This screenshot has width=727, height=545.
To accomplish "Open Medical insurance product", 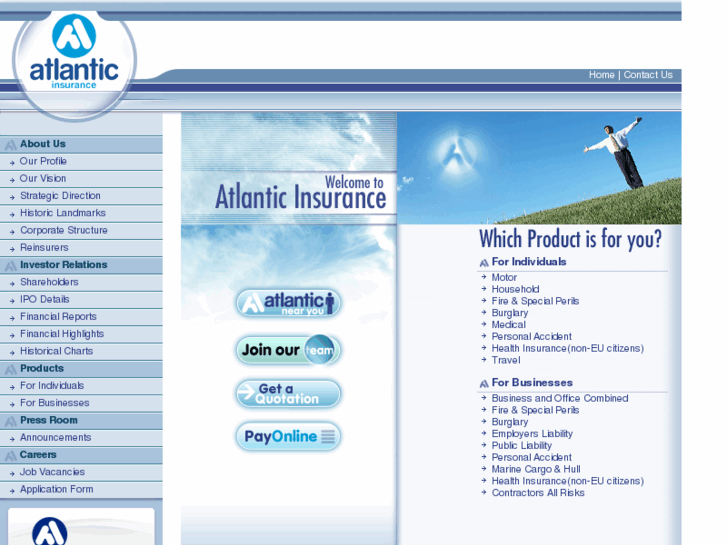I will click(509, 325).
